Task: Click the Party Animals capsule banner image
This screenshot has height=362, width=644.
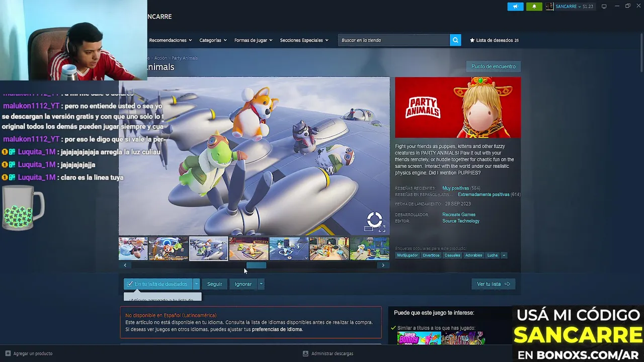Action: (458, 107)
